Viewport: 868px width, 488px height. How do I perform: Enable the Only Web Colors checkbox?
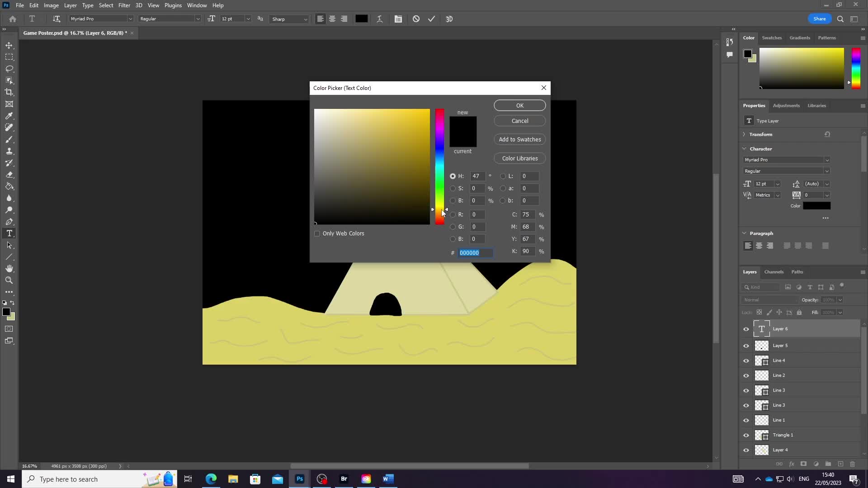click(317, 234)
